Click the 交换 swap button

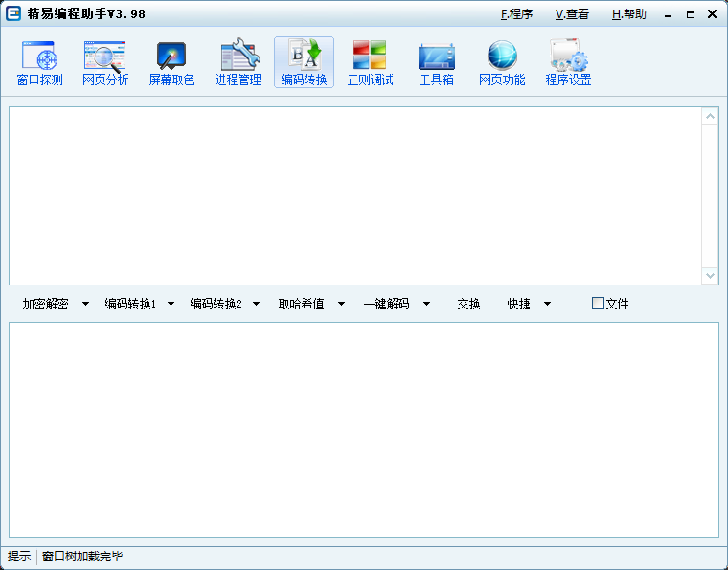[468, 304]
